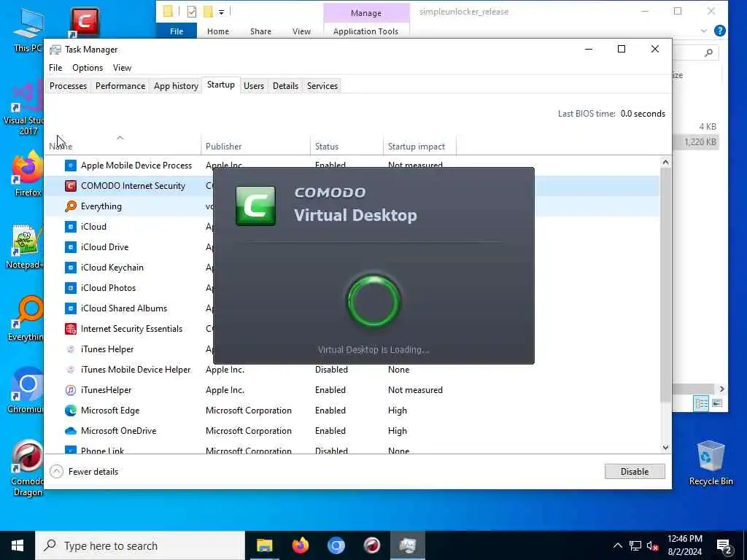The height and width of the screenshot is (560, 747).
Task: Open the Users tab
Action: point(253,86)
